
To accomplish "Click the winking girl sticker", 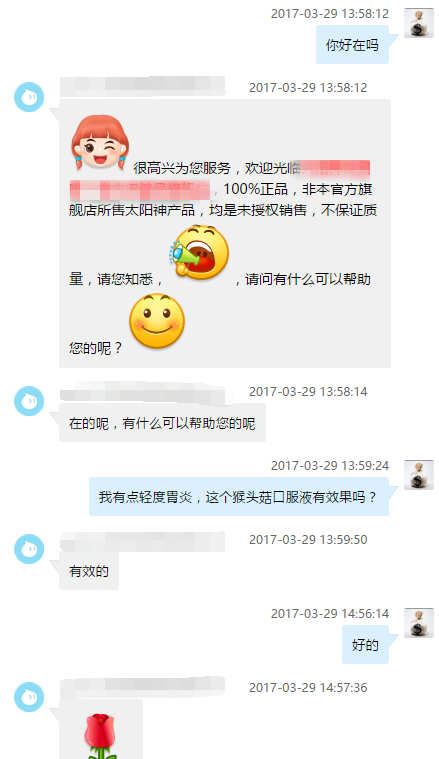I will (100, 142).
